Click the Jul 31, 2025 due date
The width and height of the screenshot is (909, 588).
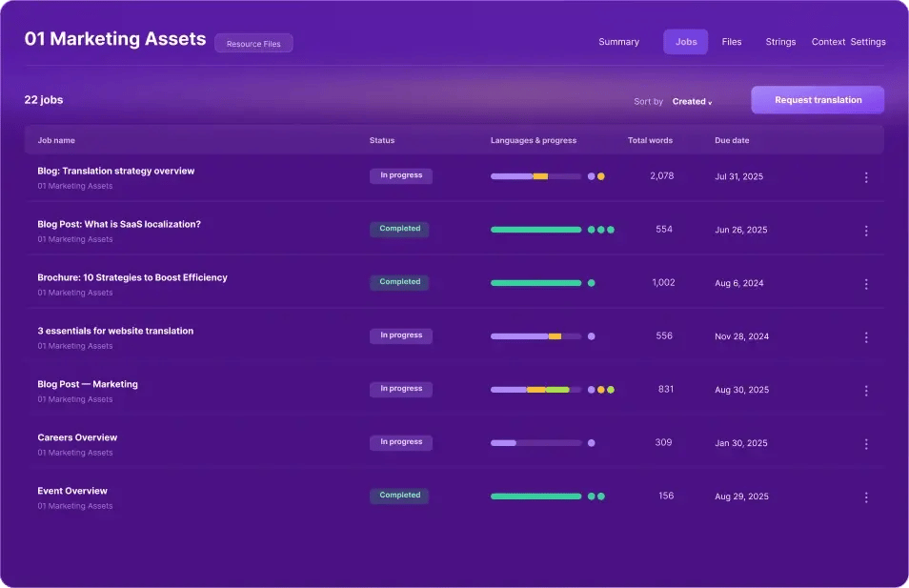point(738,177)
